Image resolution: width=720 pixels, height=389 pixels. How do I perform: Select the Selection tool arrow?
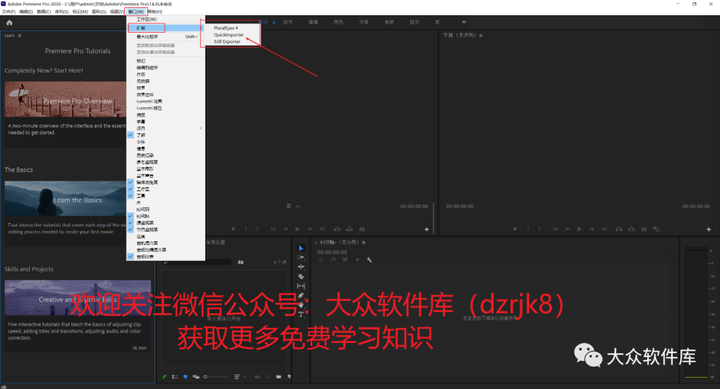pyautogui.click(x=301, y=248)
